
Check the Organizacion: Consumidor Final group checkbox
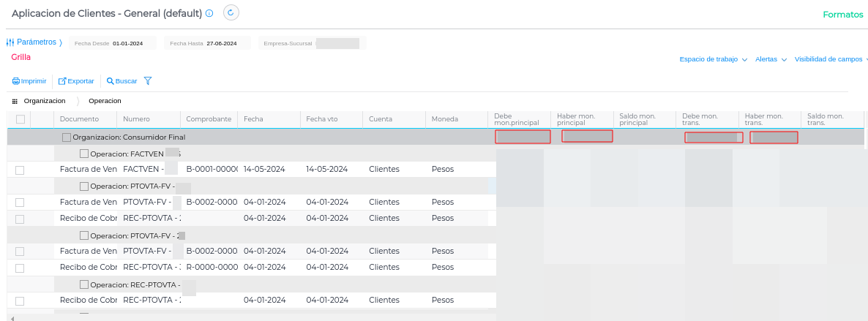point(67,137)
